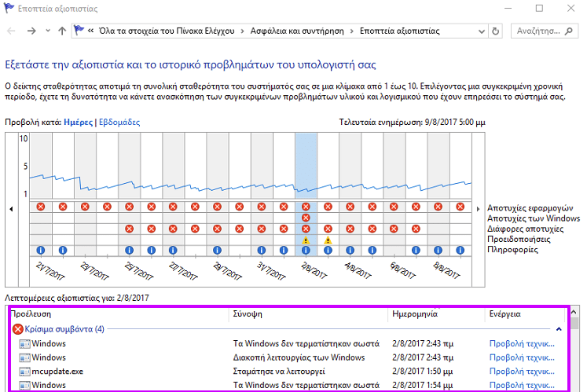
Task: Select 'Σταμάτησε να λειτουργεί' summary
Action: tap(279, 372)
